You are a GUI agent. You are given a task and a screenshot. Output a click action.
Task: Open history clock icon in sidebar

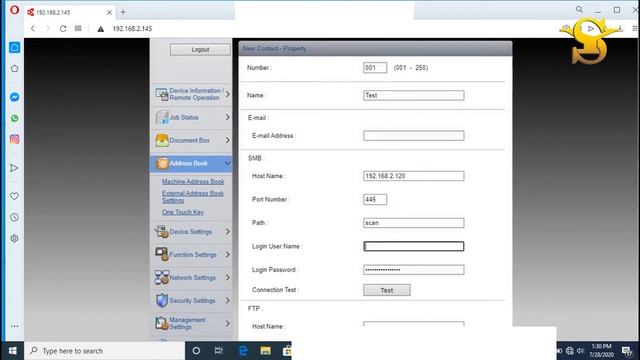[14, 217]
